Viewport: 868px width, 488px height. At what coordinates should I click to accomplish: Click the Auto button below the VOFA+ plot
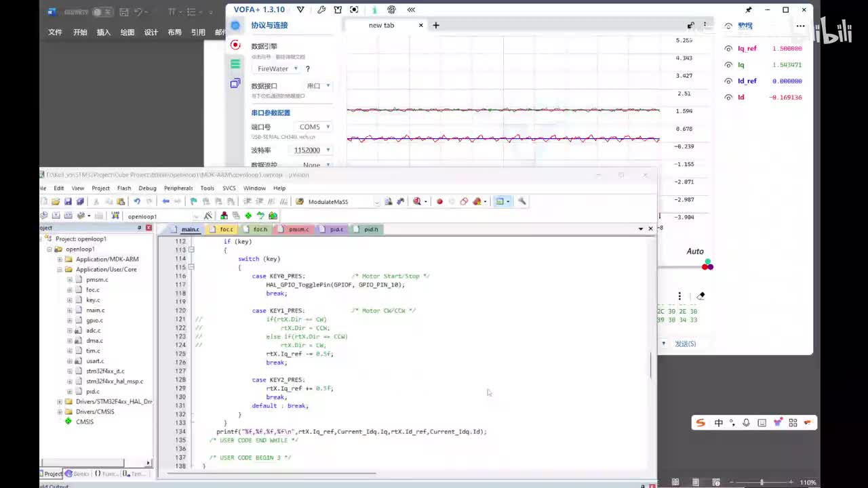point(695,251)
